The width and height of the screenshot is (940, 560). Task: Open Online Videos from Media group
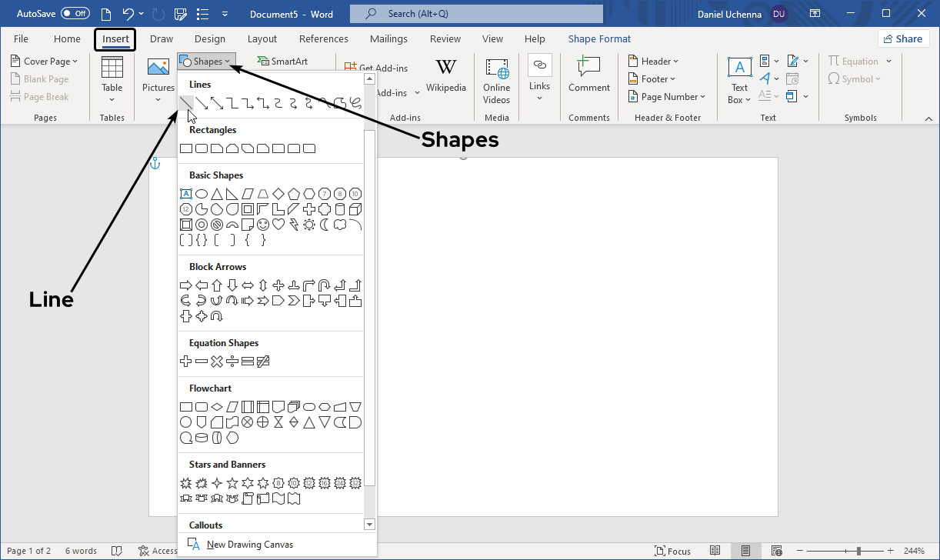coord(496,81)
